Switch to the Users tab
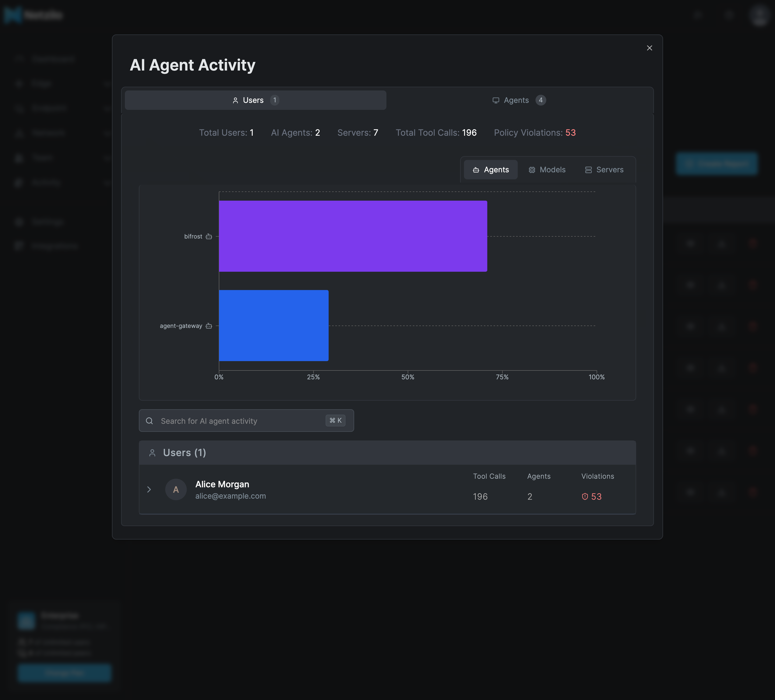The width and height of the screenshot is (775, 700). coord(255,100)
